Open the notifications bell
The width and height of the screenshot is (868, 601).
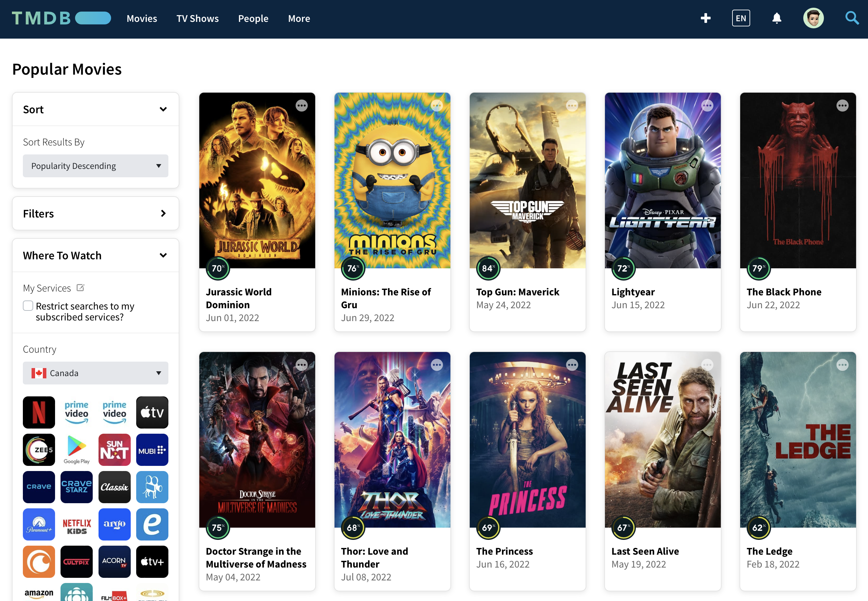click(x=777, y=18)
